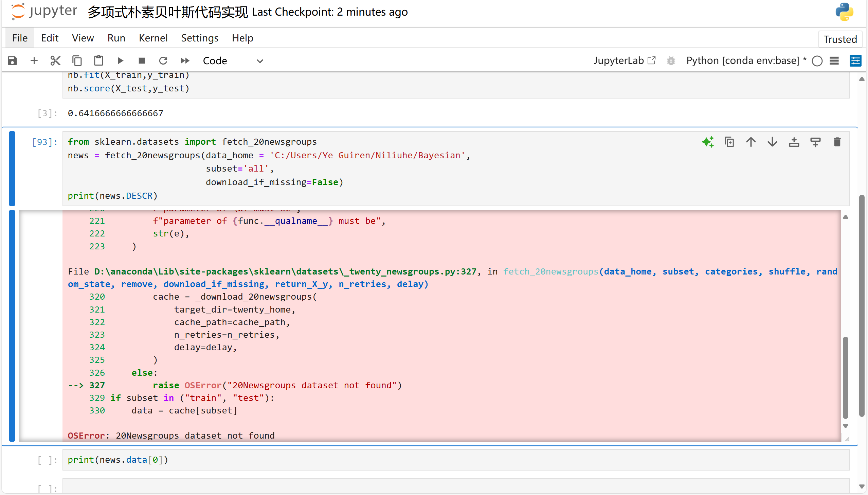The width and height of the screenshot is (868, 495).
Task: Save the notebook with the floppy disk icon
Action: coord(12,61)
